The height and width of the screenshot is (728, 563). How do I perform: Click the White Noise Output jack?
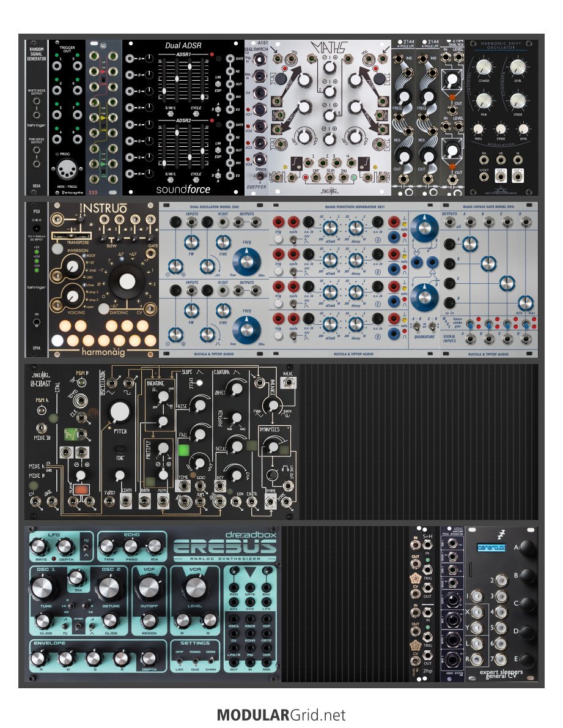(x=37, y=101)
